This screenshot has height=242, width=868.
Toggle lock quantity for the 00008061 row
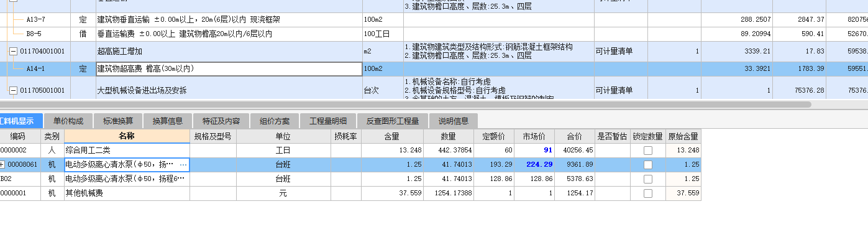648,165
